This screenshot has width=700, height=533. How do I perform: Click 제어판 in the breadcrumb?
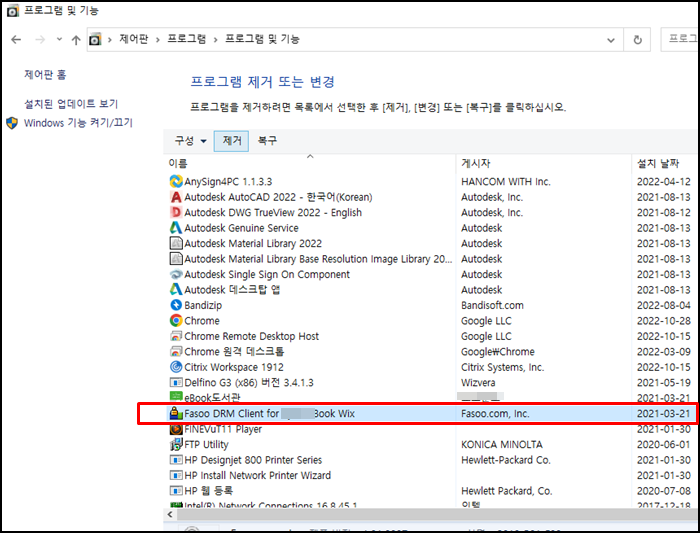point(133,39)
